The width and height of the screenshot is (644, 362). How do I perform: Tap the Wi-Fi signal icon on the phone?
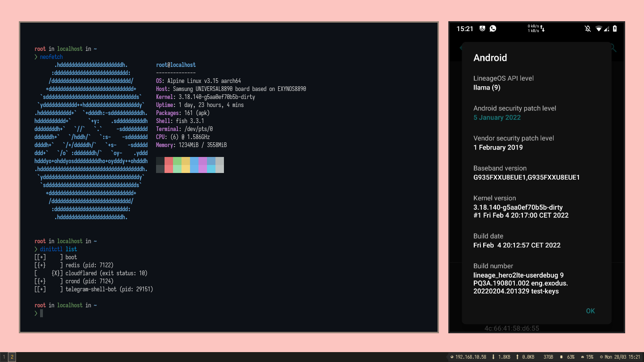coord(599,29)
